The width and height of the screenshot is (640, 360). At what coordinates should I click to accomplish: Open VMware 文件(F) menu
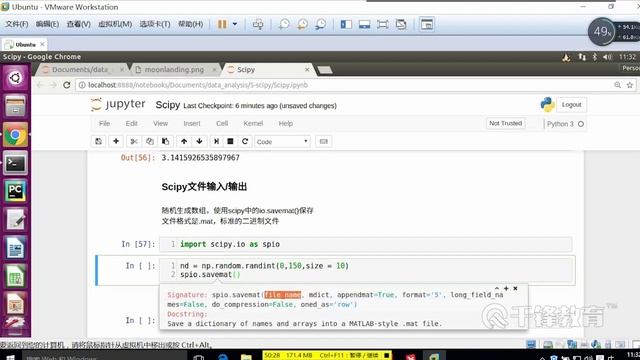[16, 24]
